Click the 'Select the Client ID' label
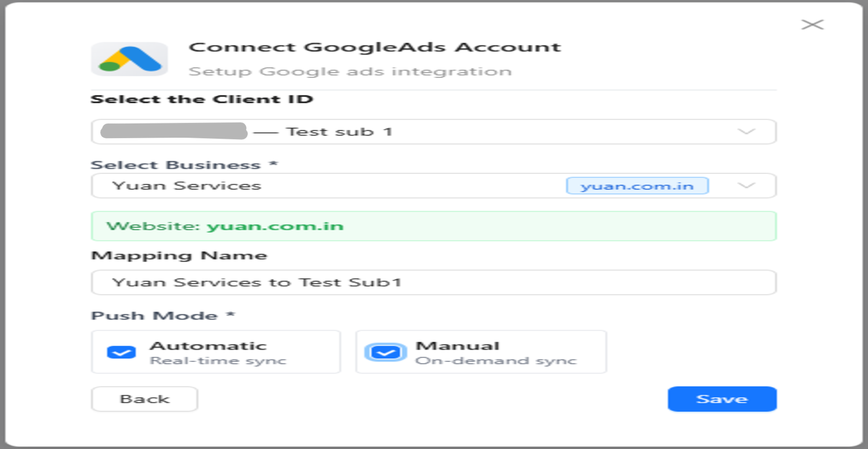This screenshot has height=449, width=868. click(x=202, y=99)
